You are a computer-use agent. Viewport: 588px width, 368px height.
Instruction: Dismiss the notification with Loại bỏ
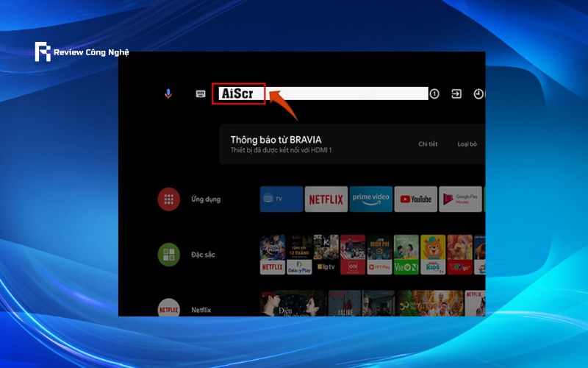coord(467,144)
